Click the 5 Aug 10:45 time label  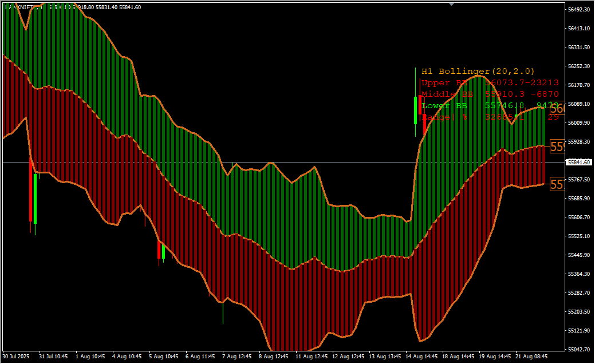[164, 356]
